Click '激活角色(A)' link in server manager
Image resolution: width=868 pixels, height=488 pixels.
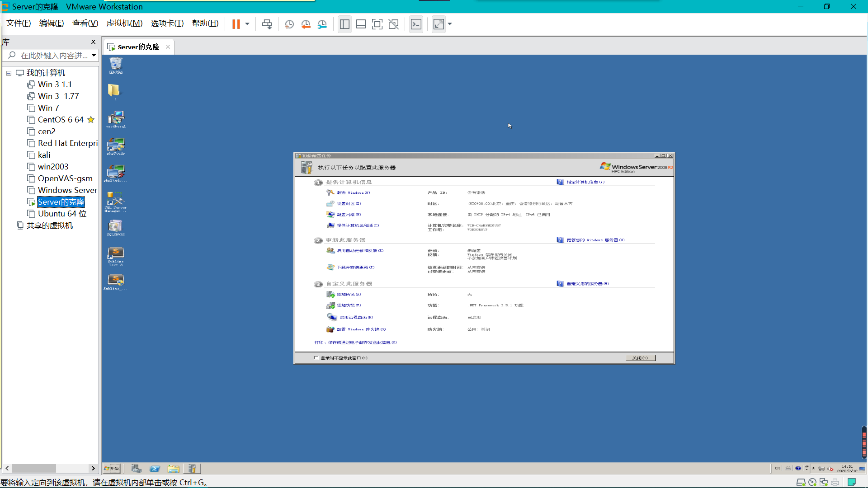[349, 294]
